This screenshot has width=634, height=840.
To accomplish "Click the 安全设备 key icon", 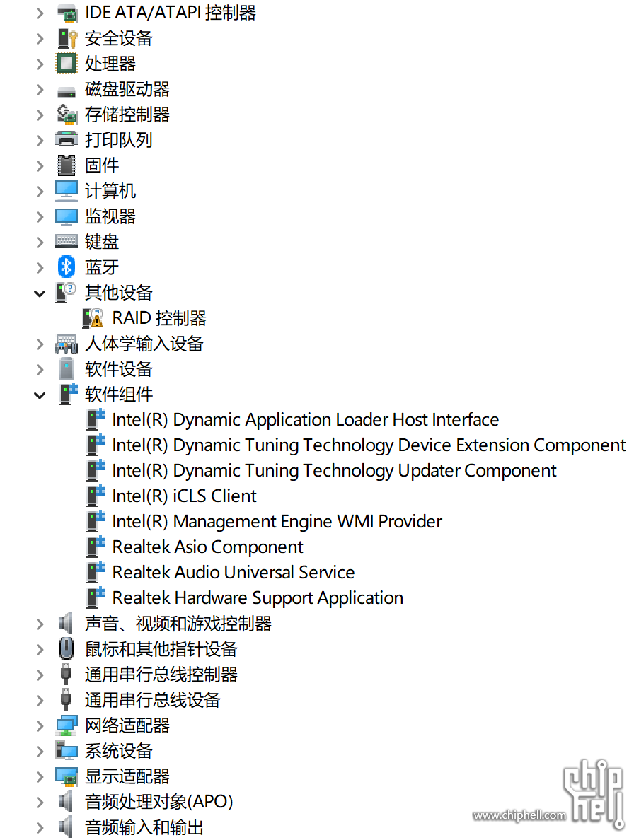I will pyautogui.click(x=67, y=39).
